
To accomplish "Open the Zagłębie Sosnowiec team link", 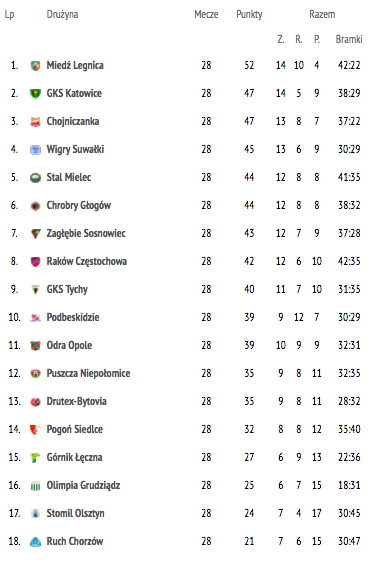I will (86, 234).
